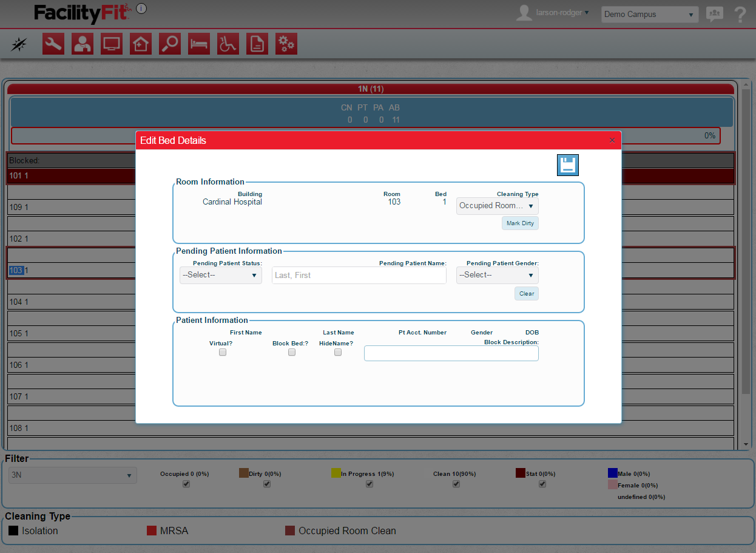The width and height of the screenshot is (756, 553).
Task: Check the Block Bed? checkbox
Action: [292, 352]
